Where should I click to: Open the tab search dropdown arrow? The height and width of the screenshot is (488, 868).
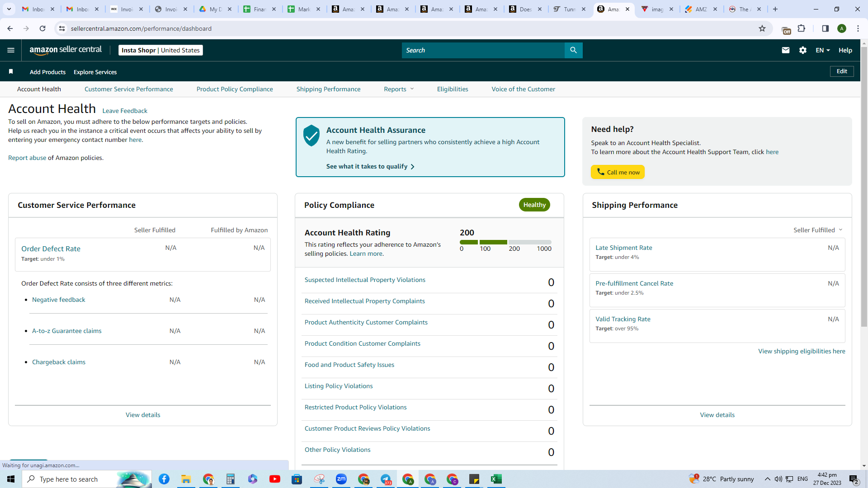[x=9, y=9]
